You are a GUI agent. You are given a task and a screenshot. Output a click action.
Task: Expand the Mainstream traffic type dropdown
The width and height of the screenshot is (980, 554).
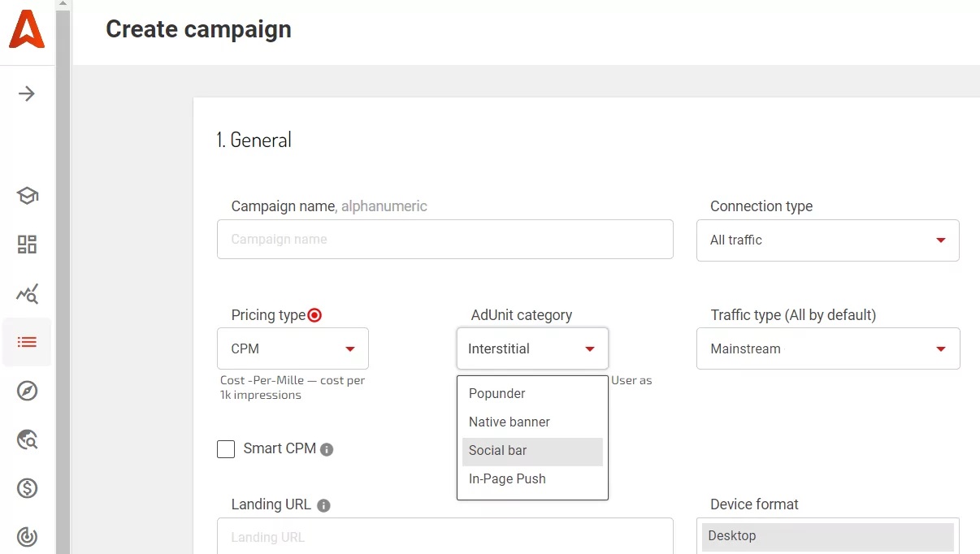[x=827, y=349]
